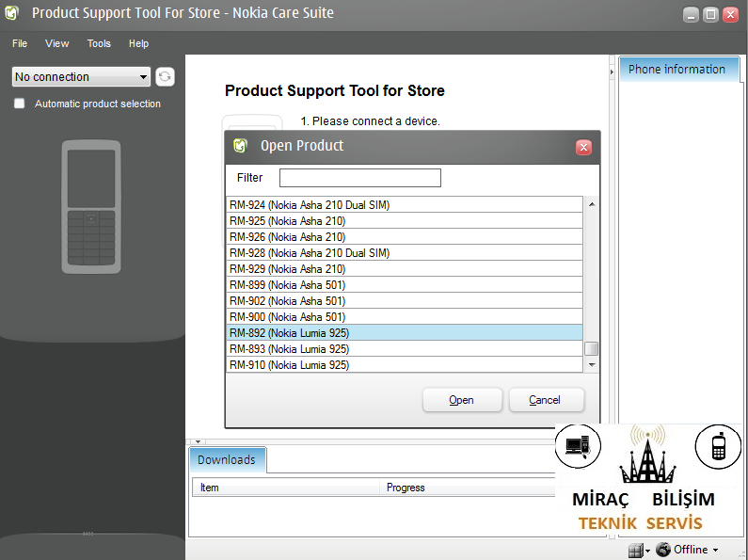748x560 pixels.
Task: Select RM-900 (Nokia Asha 501)
Action: pos(405,317)
